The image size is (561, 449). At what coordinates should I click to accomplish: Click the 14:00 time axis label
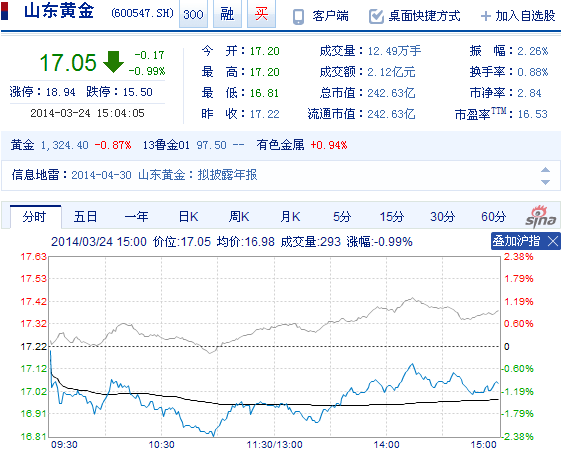[x=386, y=444]
